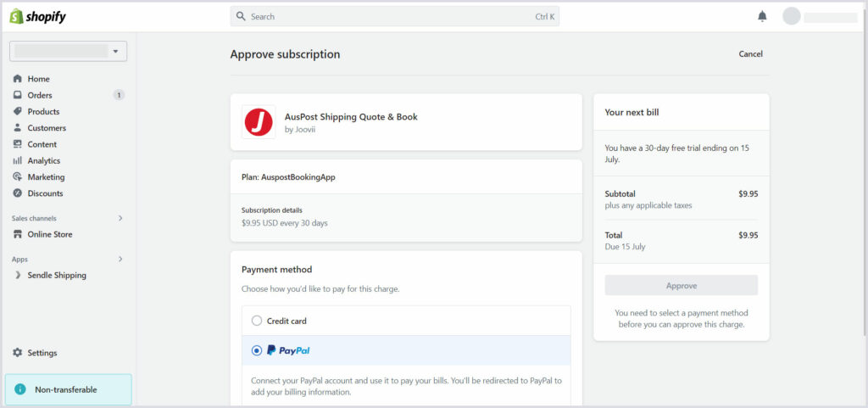Click the Search input field

pyautogui.click(x=395, y=17)
